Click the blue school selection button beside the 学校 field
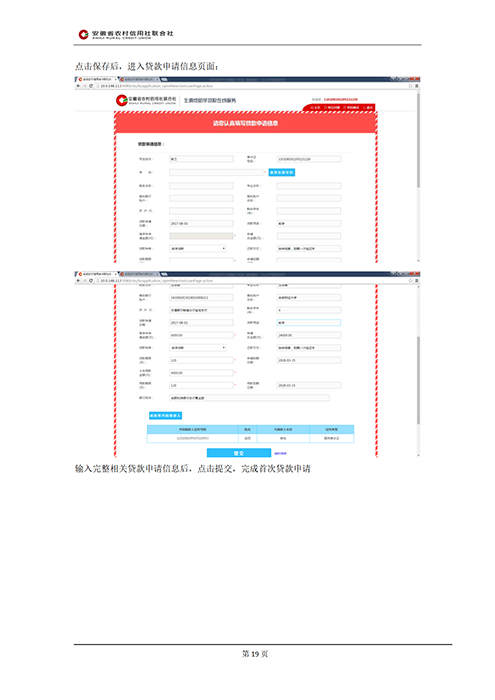Screen dimensions: 495x700 tap(282, 172)
